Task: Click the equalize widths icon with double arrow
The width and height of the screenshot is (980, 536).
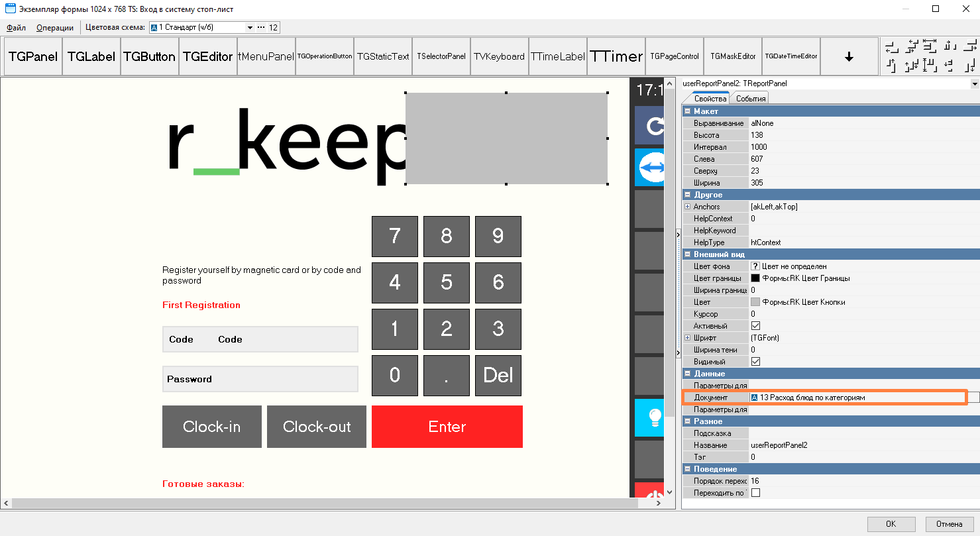Action: tap(930, 46)
